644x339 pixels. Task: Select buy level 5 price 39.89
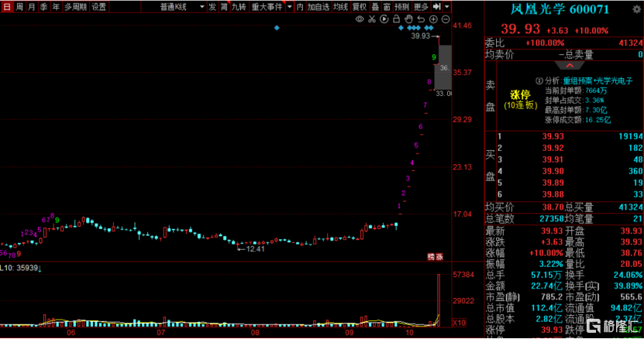coord(553,183)
